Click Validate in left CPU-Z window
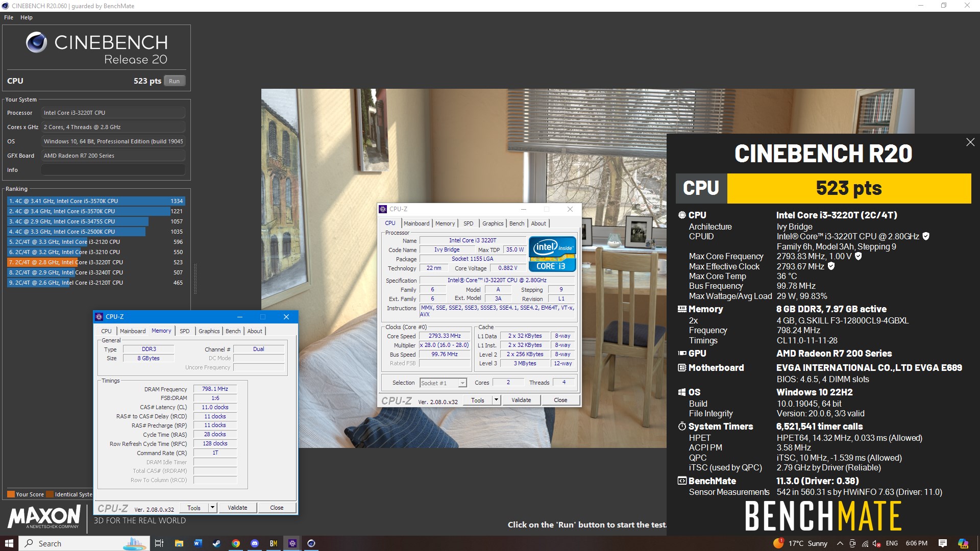This screenshot has height=551, width=980. (237, 508)
